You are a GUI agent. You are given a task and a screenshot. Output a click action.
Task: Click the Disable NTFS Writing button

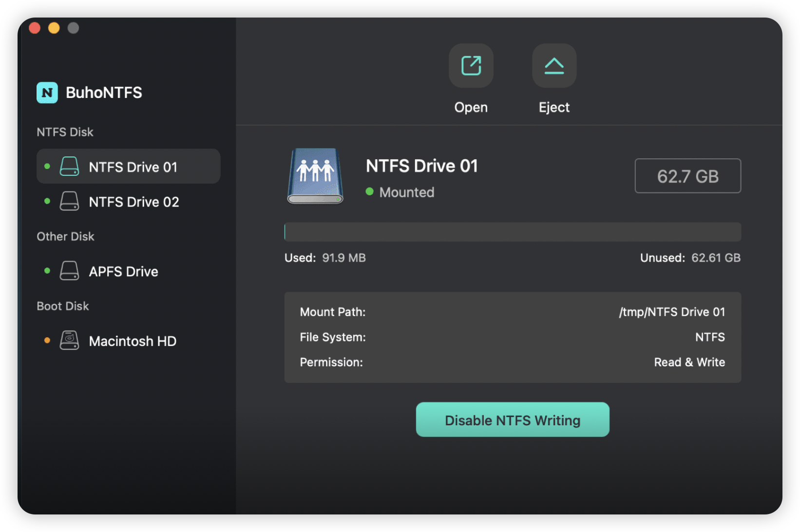(513, 419)
